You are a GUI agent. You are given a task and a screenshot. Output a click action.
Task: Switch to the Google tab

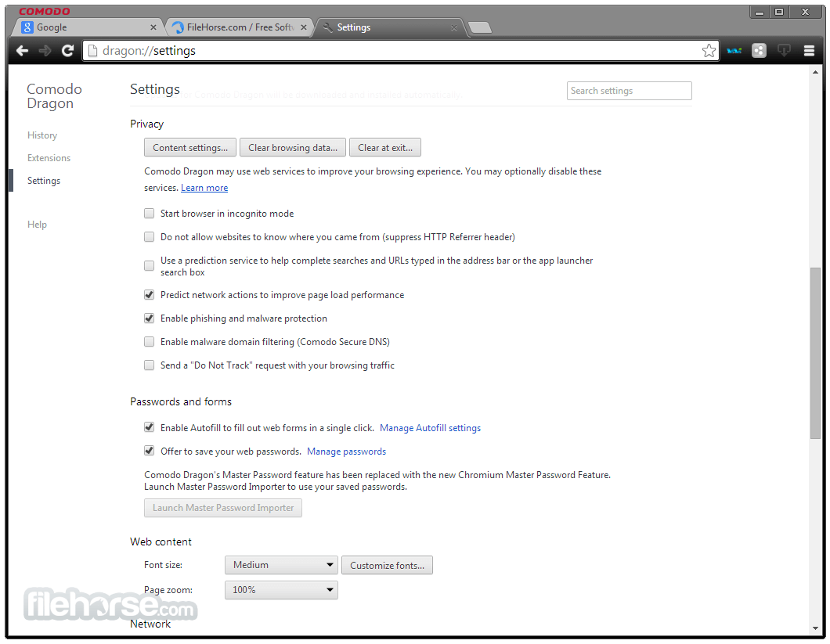coord(88,27)
